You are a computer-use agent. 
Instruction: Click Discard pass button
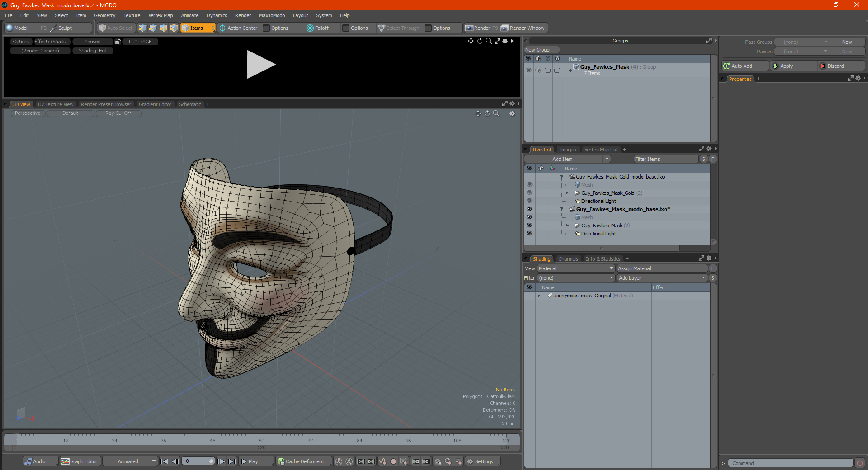841,66
